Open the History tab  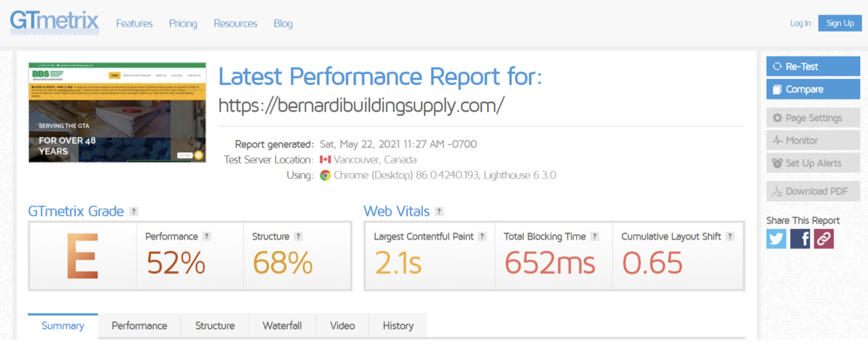tap(398, 326)
